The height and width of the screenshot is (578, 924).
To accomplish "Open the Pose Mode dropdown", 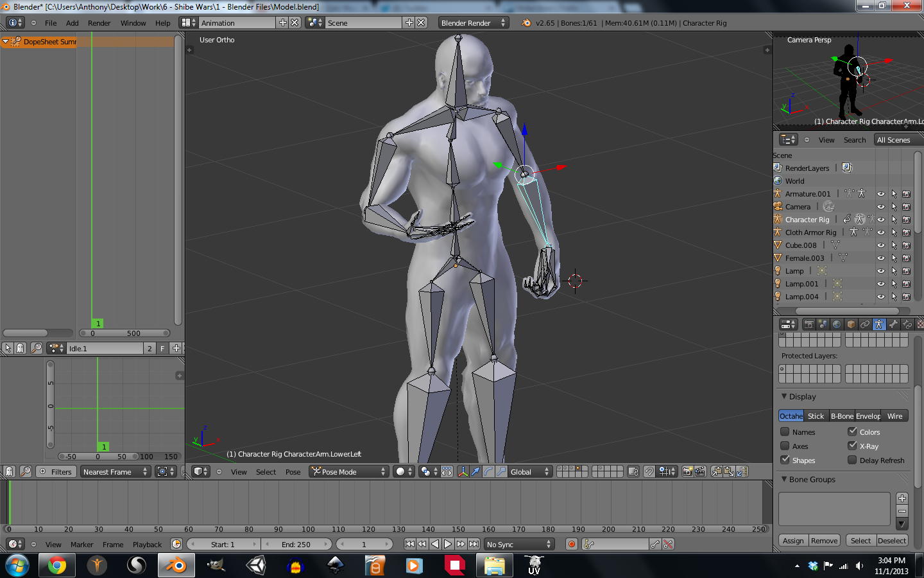I will [x=349, y=471].
